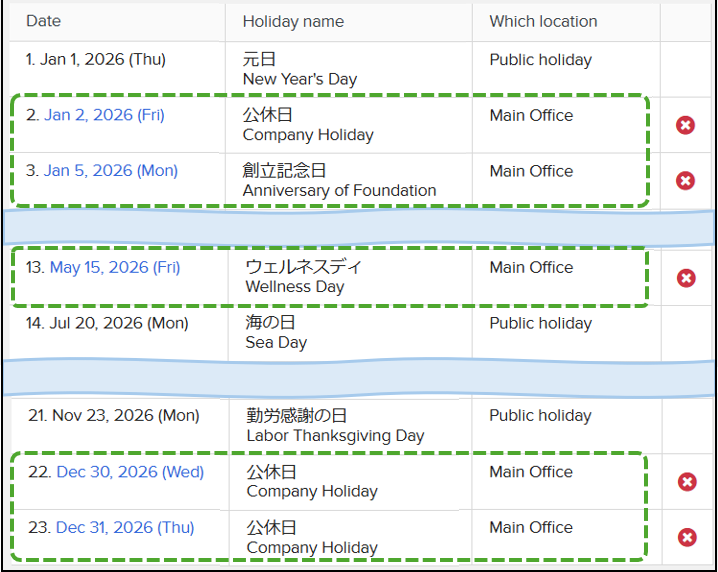Screen dimensions: 718x572
Task: Click Main Office for Wellness Day
Action: (531, 267)
